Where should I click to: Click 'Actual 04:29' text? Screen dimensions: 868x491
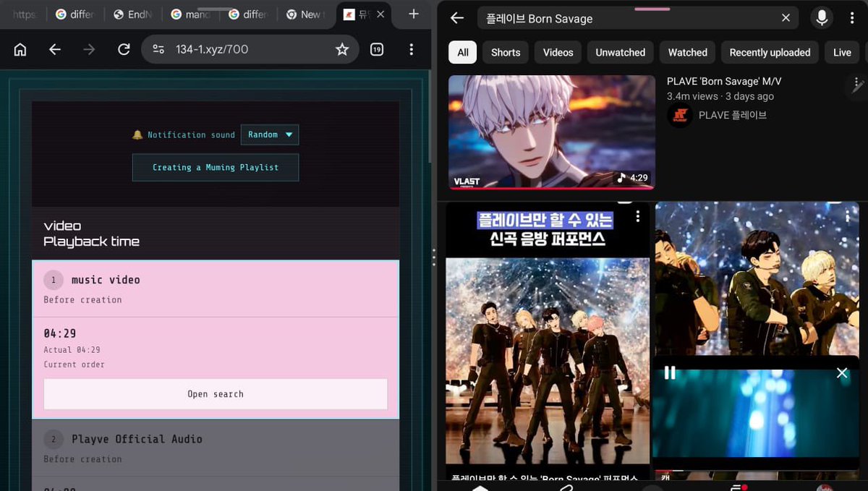[72, 350]
